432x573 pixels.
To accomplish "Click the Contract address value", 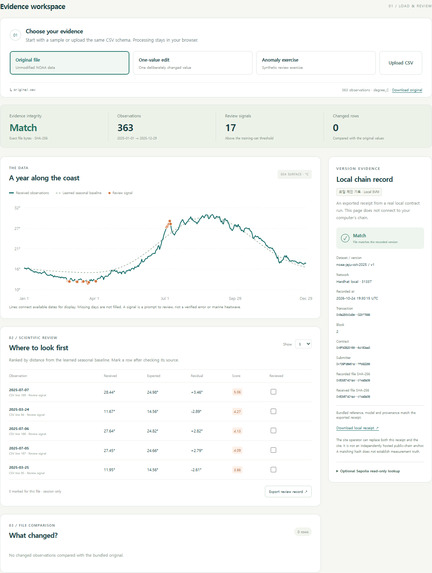I will (x=353, y=348).
